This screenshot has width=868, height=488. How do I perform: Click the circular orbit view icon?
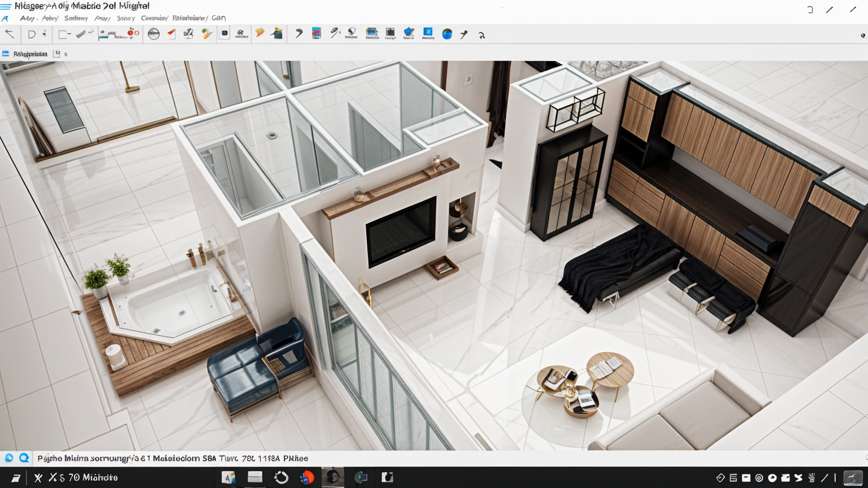coord(153,34)
